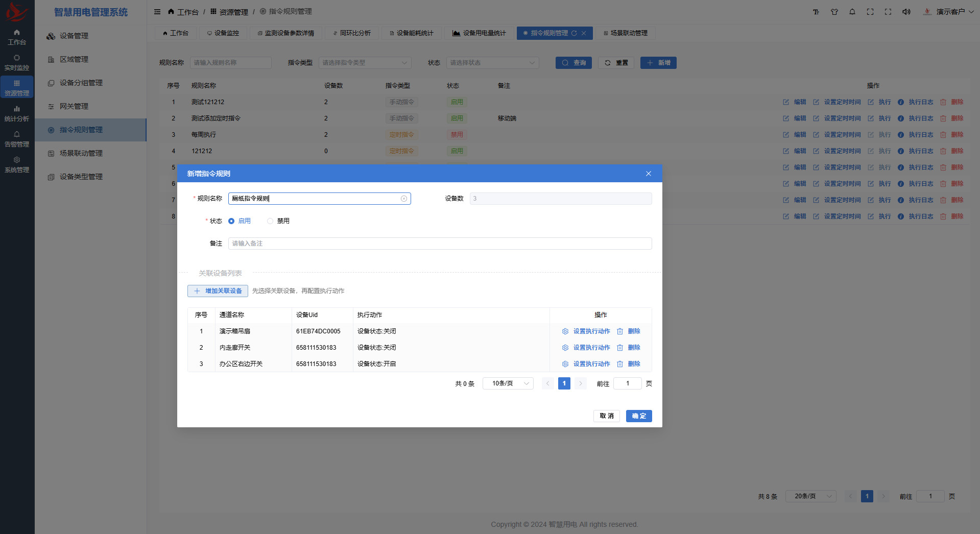Select the 启用 status radio button

pyautogui.click(x=231, y=221)
